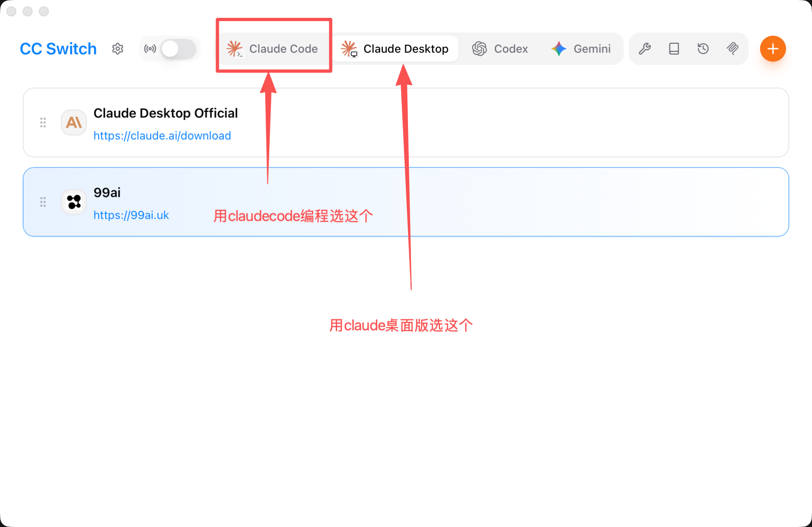Open the history clock icon
This screenshot has width=812, height=527.
[703, 49]
